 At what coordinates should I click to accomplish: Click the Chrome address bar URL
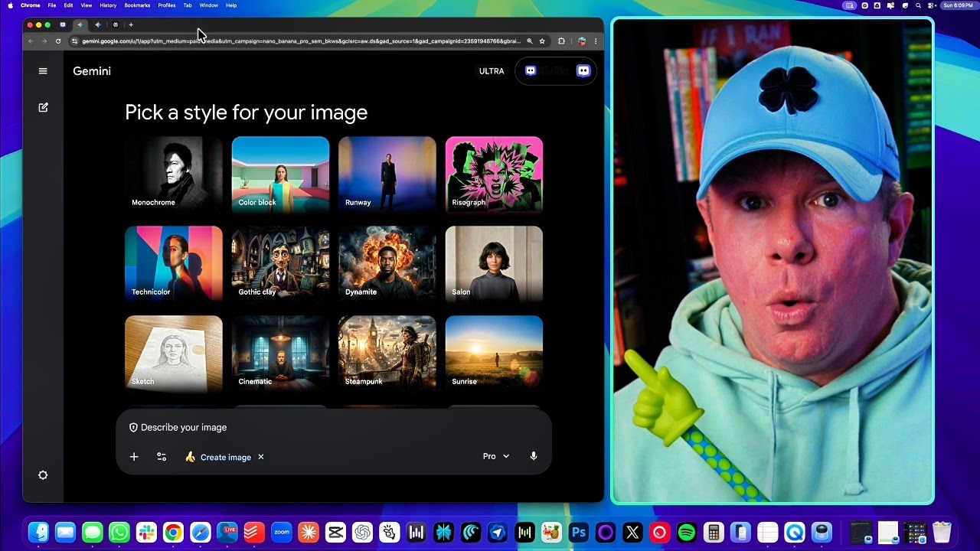[301, 41]
